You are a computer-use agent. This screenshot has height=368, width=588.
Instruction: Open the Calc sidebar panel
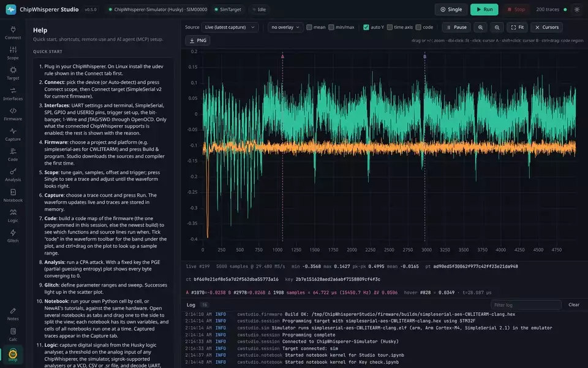[13, 334]
